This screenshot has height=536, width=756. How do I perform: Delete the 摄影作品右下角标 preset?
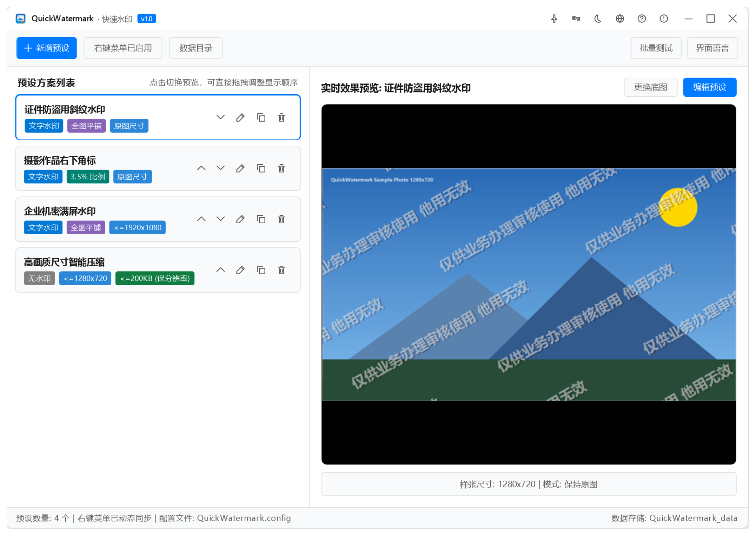(x=281, y=168)
